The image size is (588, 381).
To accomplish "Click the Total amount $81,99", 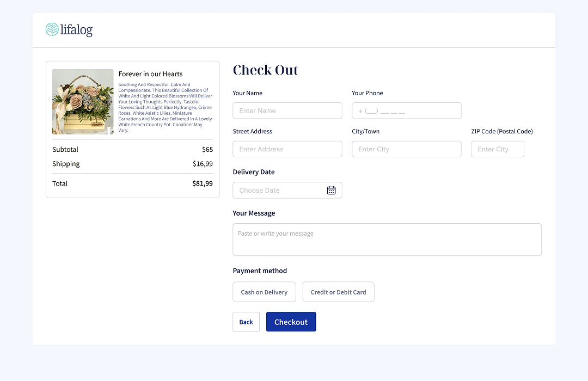I will tap(202, 183).
